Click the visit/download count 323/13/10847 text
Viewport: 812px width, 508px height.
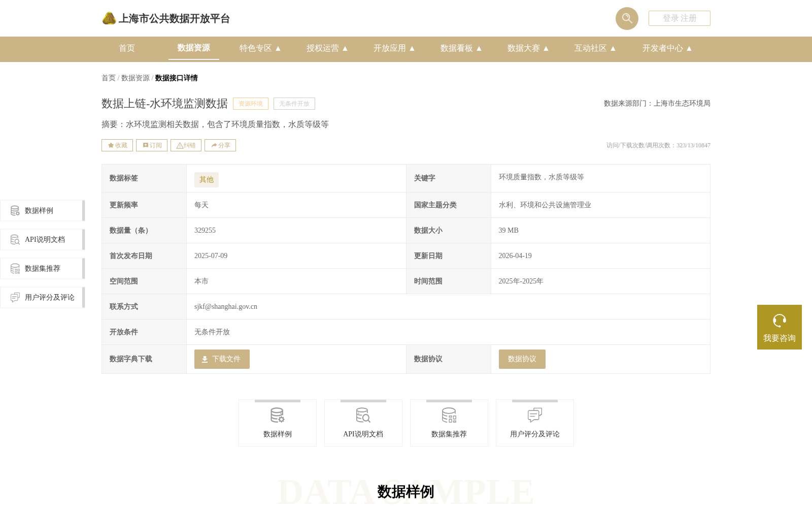coord(658,145)
